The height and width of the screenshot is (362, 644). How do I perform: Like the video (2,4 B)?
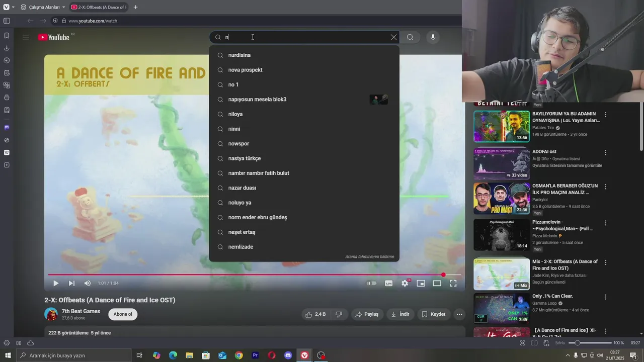point(315,314)
